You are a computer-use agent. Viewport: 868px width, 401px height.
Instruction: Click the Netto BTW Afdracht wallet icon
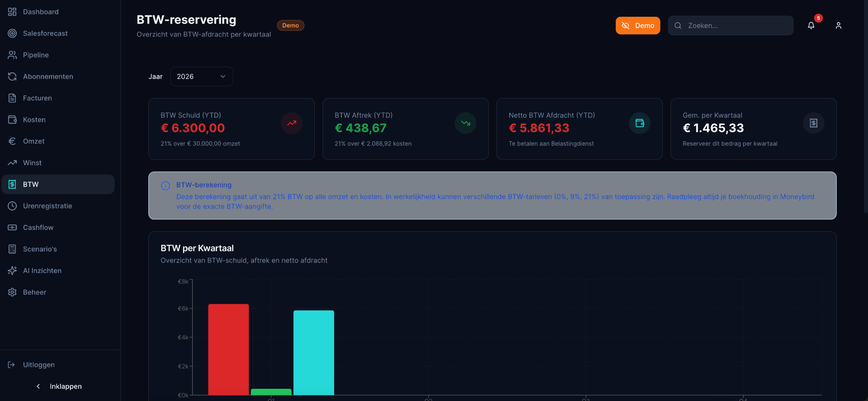click(x=640, y=123)
